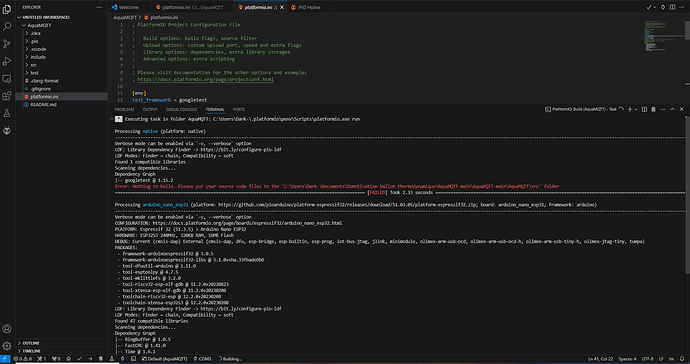This screenshot has width=690, height=364.
Task: Expand the src folder in Explorer
Action: [33, 65]
